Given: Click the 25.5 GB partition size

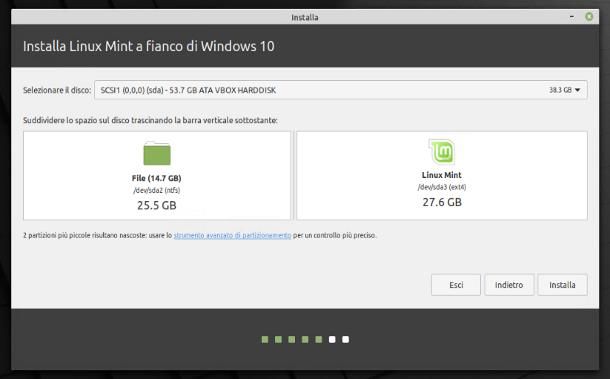Looking at the screenshot, I should 156,205.
